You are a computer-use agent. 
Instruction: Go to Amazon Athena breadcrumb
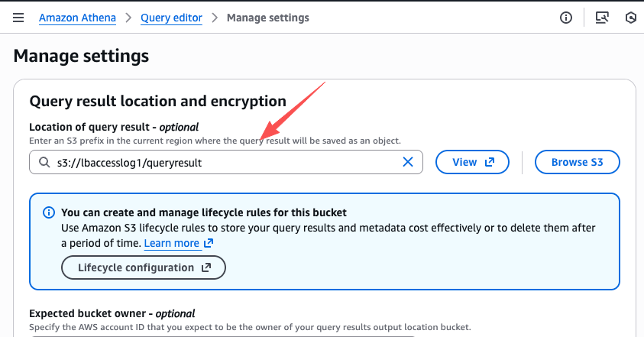[x=79, y=18]
